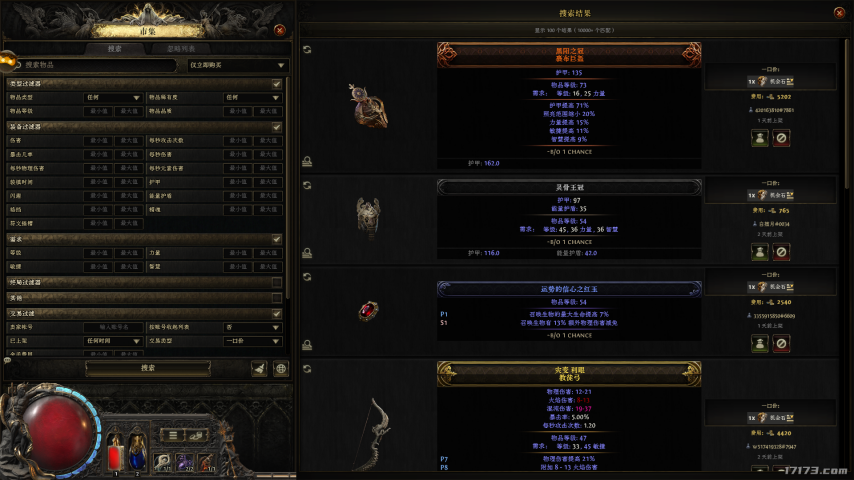Expand the 物品类型 任何 dropdown
Viewport: 854px width, 480px height.
pyautogui.click(x=113, y=98)
